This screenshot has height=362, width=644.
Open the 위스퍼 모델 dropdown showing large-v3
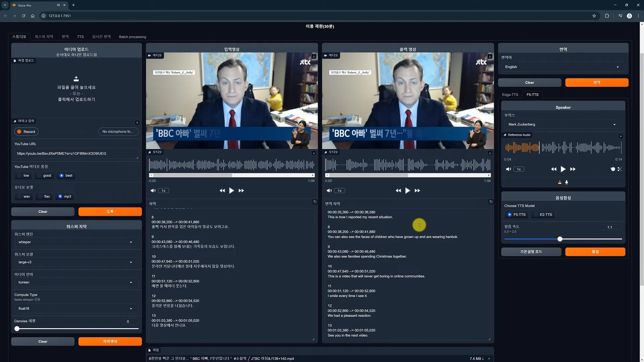click(76, 262)
